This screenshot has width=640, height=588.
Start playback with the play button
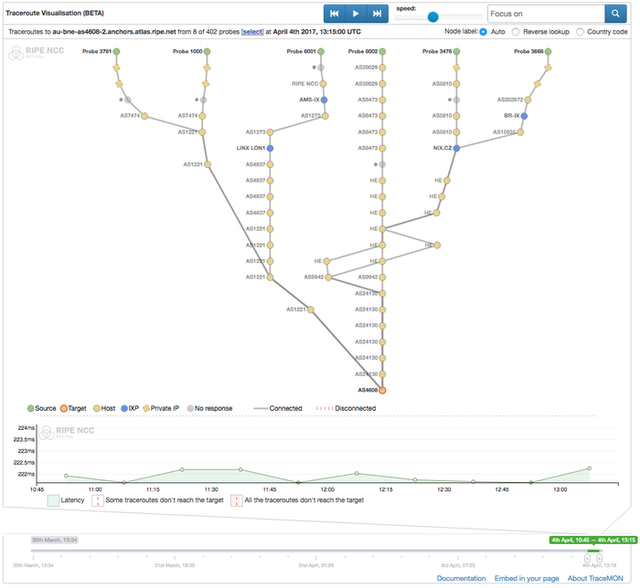pyautogui.click(x=356, y=13)
